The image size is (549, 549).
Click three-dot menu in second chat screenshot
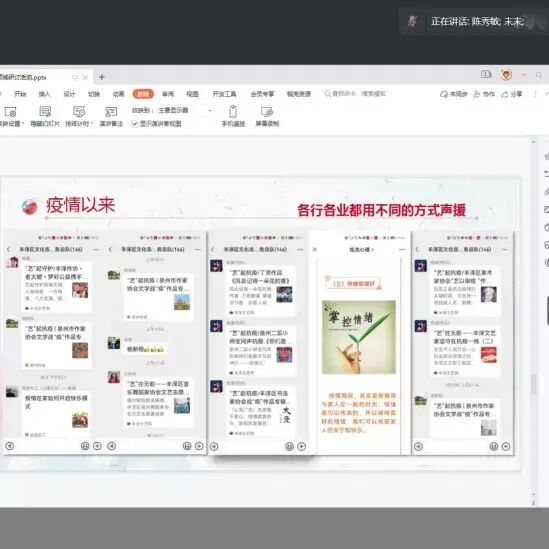click(198, 249)
